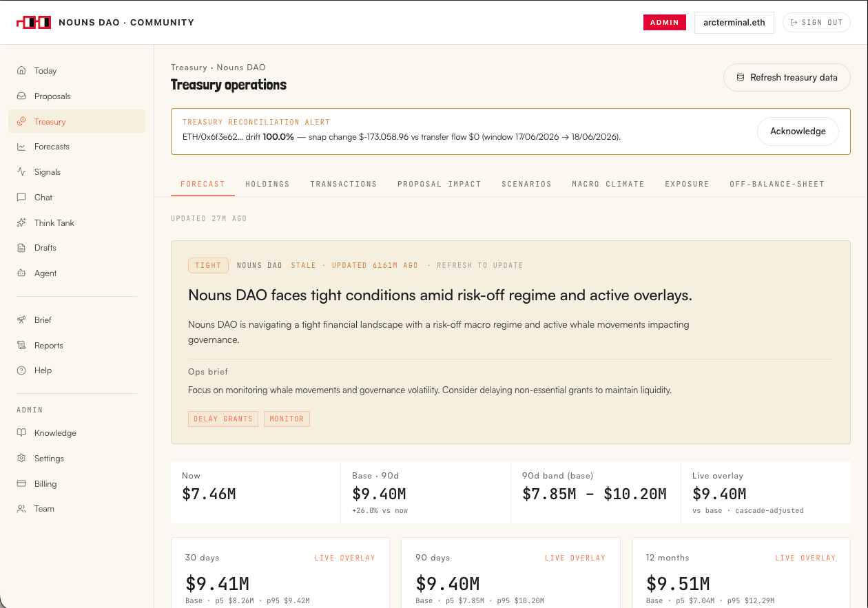Click the arcterminal.eth account button

tap(734, 22)
